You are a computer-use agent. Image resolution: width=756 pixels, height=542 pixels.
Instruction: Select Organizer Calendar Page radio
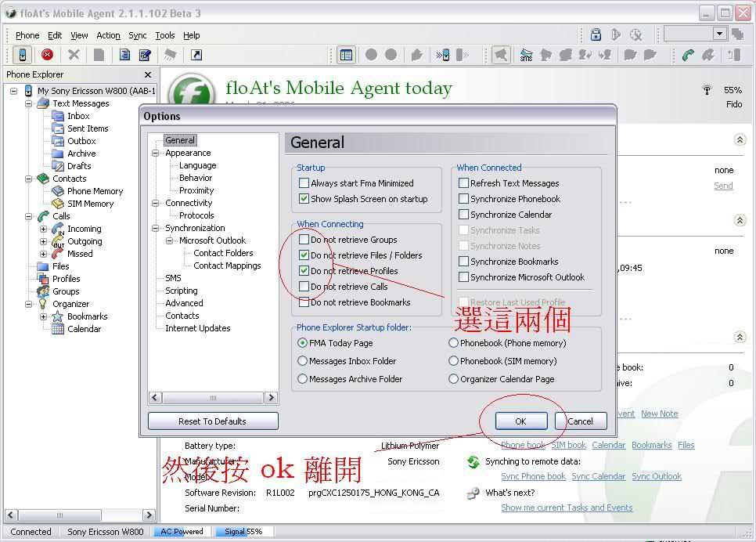click(x=453, y=379)
